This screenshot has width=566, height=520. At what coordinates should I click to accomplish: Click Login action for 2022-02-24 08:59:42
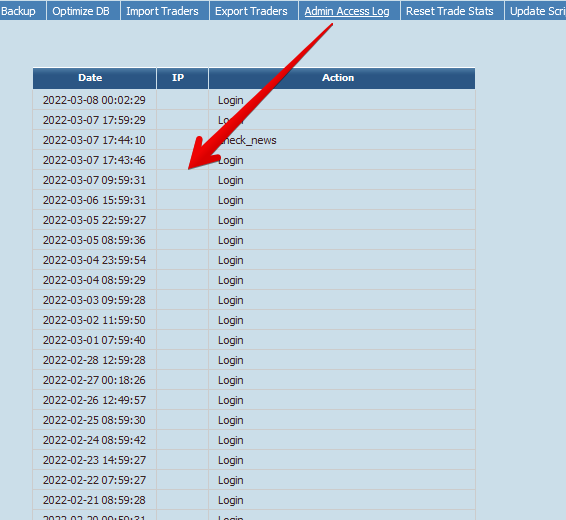(231, 440)
